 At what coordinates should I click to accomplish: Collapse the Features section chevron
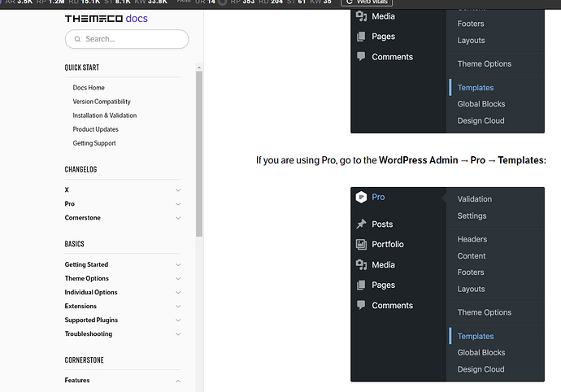(x=178, y=381)
